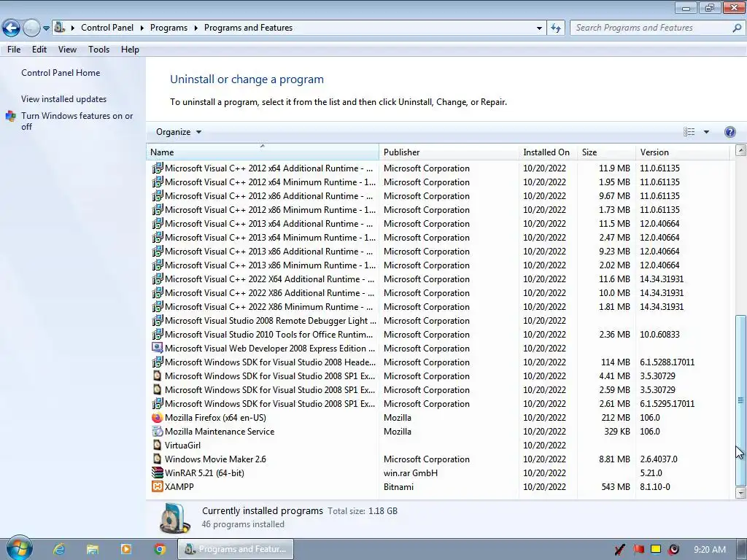Click Programs breadcrumb in address bar
Screen dimensions: 747x560
point(169,28)
